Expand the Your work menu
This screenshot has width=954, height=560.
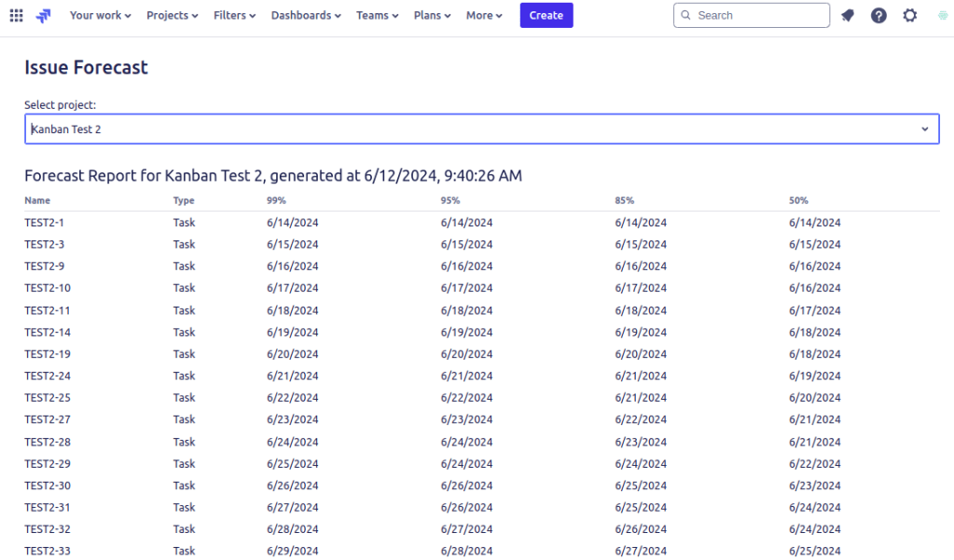click(100, 15)
